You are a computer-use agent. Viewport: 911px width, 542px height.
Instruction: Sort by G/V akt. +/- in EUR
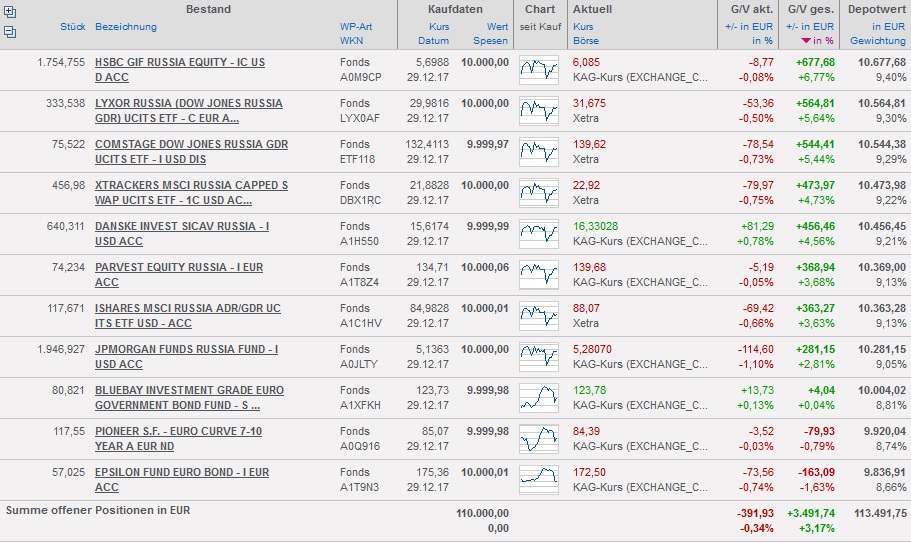749,27
